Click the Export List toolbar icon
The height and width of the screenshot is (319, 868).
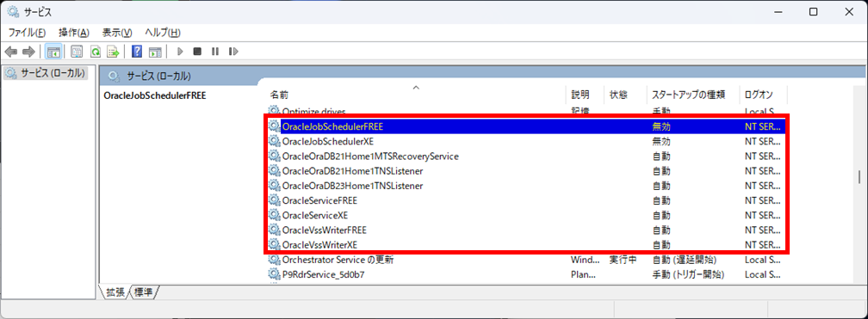tap(114, 52)
